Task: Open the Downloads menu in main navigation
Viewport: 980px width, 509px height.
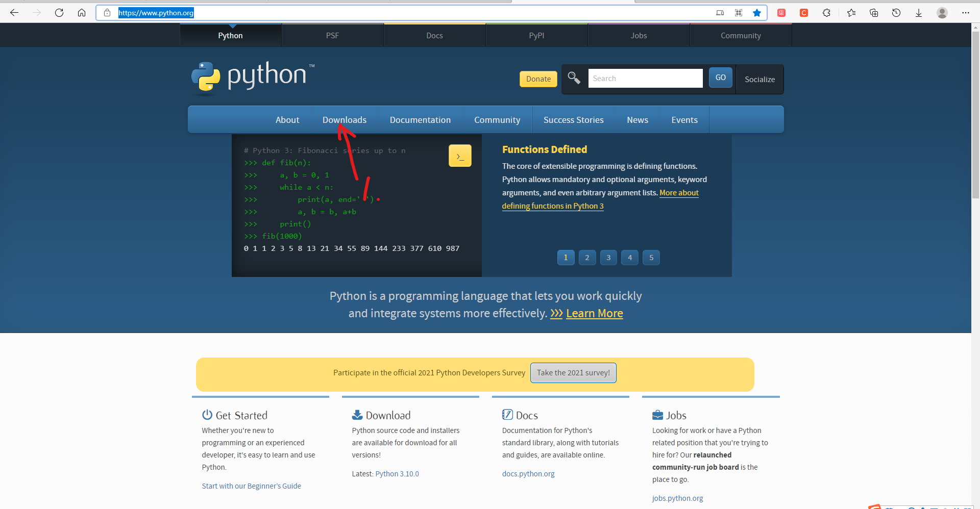Action: 345,120
